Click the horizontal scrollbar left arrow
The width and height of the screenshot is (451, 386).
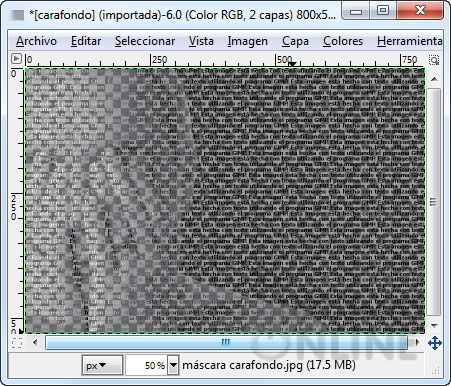coord(35,342)
